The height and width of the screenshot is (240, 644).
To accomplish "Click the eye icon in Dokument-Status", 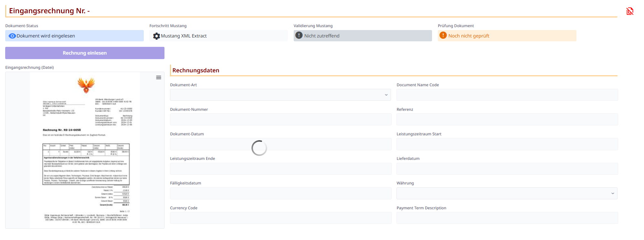I will click(x=12, y=36).
